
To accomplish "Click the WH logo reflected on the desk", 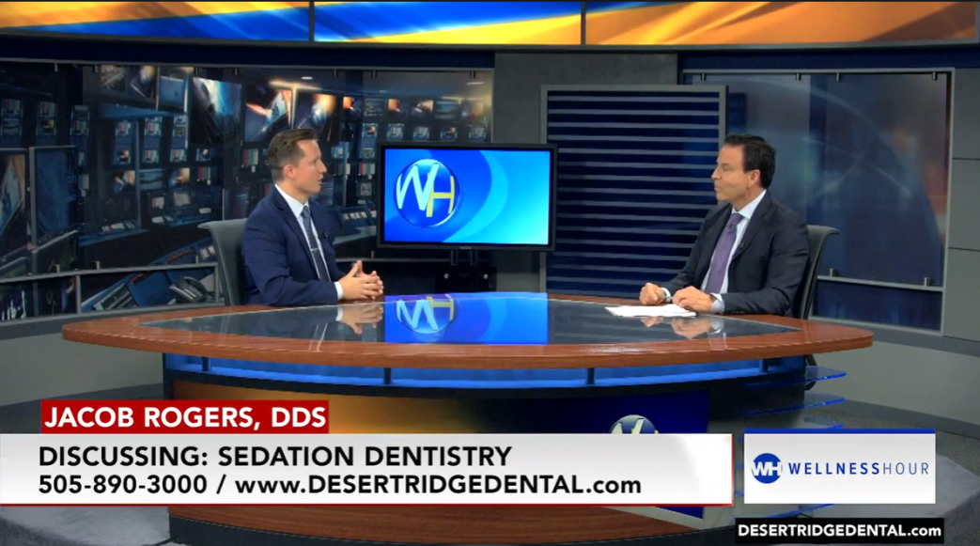I will [x=425, y=315].
